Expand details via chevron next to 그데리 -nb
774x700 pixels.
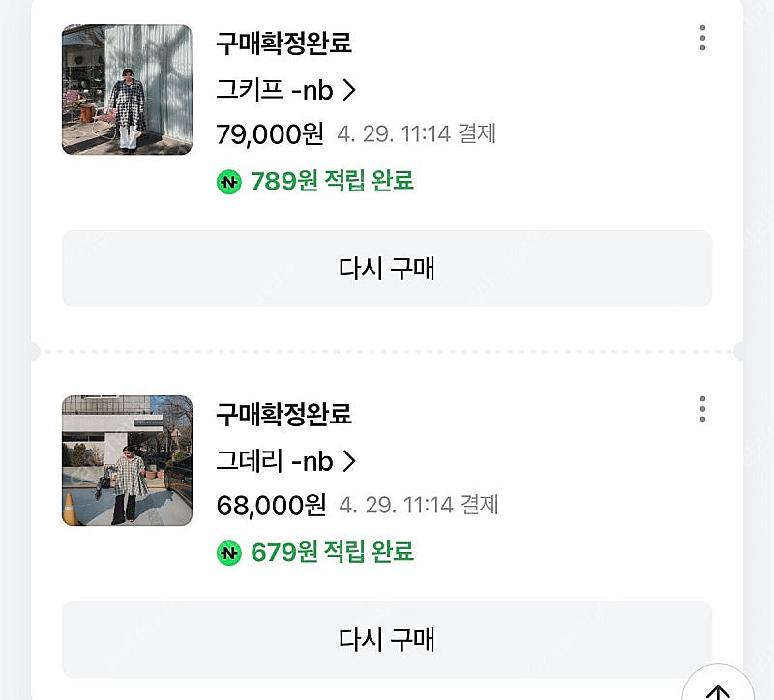click(348, 462)
